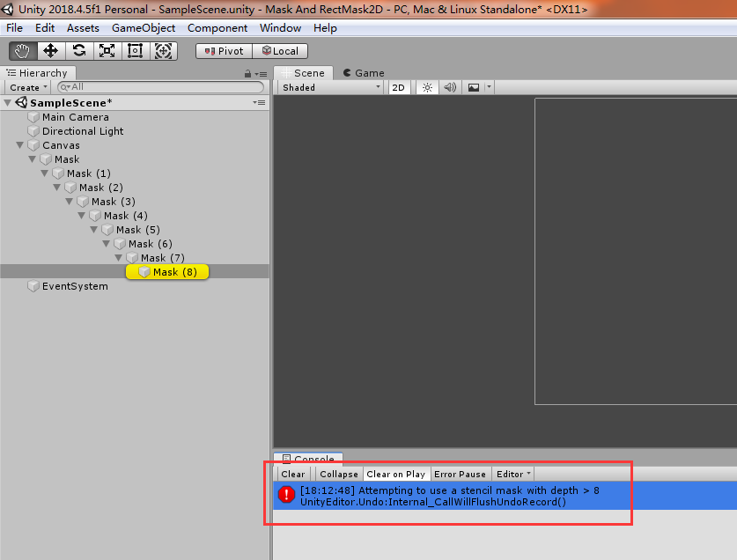The width and height of the screenshot is (737, 560).
Task: Click the Hierarchy search field
Action: (x=158, y=87)
